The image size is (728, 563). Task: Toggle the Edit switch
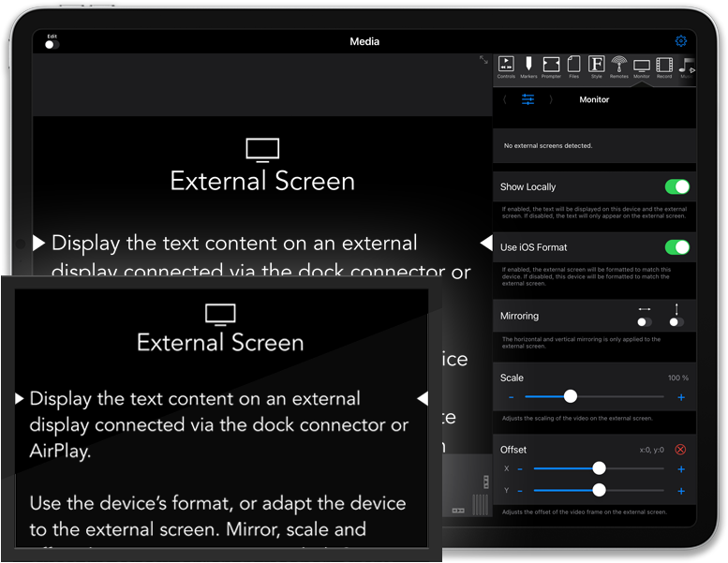point(52,45)
